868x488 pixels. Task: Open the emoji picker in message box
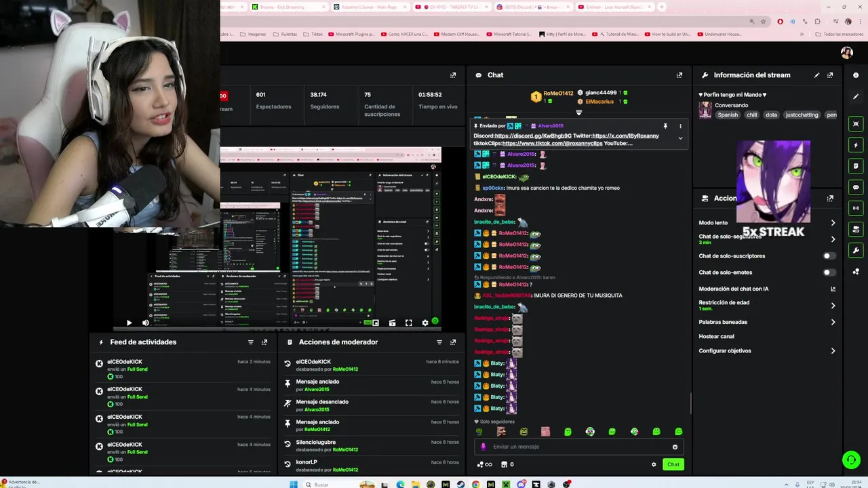point(675,447)
